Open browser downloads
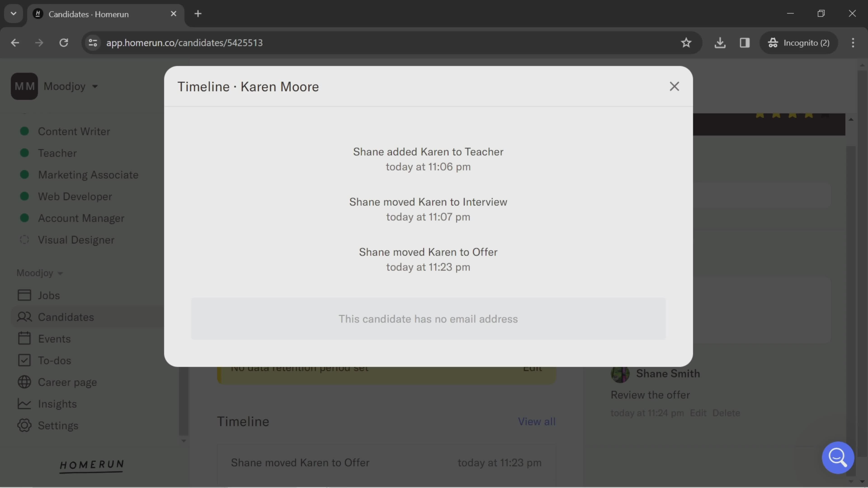 click(720, 43)
